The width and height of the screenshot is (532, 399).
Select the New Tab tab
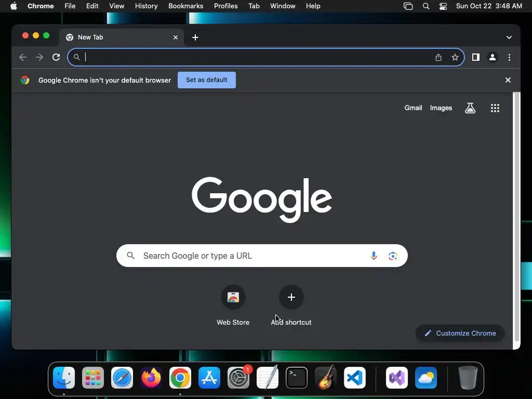tap(122, 37)
